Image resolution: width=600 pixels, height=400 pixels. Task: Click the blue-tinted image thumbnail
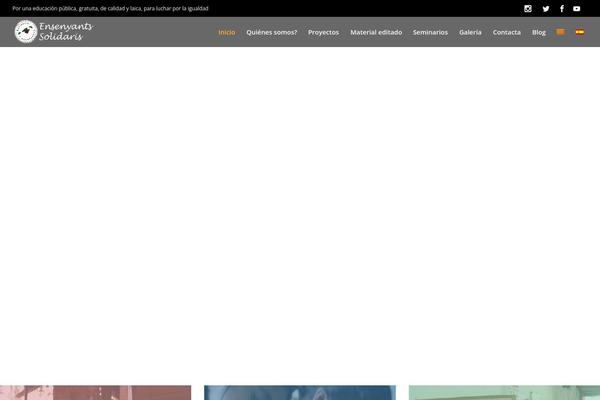[x=300, y=393]
